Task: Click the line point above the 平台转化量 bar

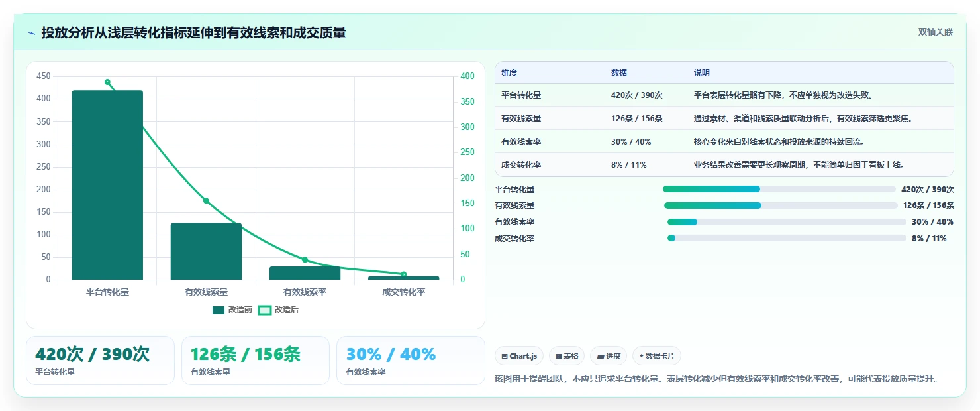Action: (x=107, y=82)
